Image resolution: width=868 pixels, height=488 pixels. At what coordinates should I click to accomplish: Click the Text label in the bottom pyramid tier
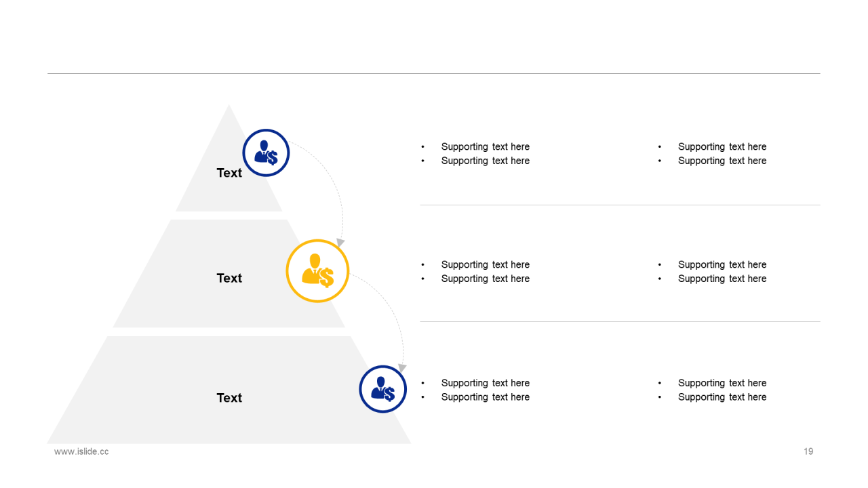pos(229,398)
